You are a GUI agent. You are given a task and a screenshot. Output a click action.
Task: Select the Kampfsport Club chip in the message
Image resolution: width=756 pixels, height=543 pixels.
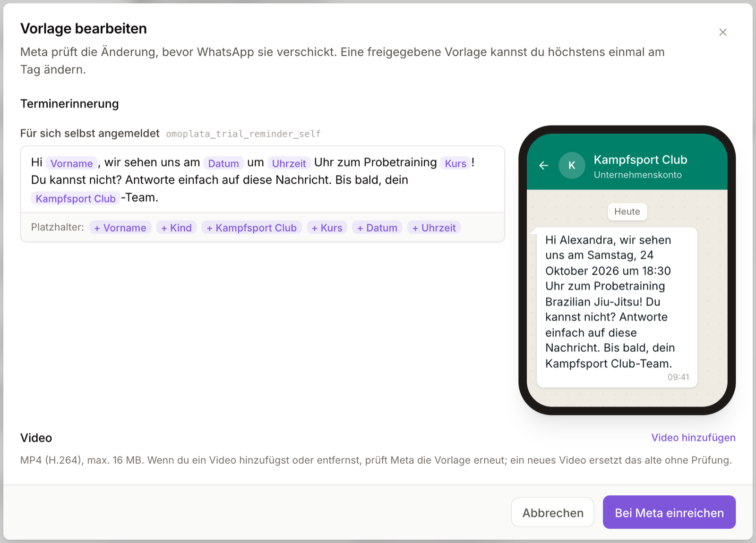tap(76, 198)
